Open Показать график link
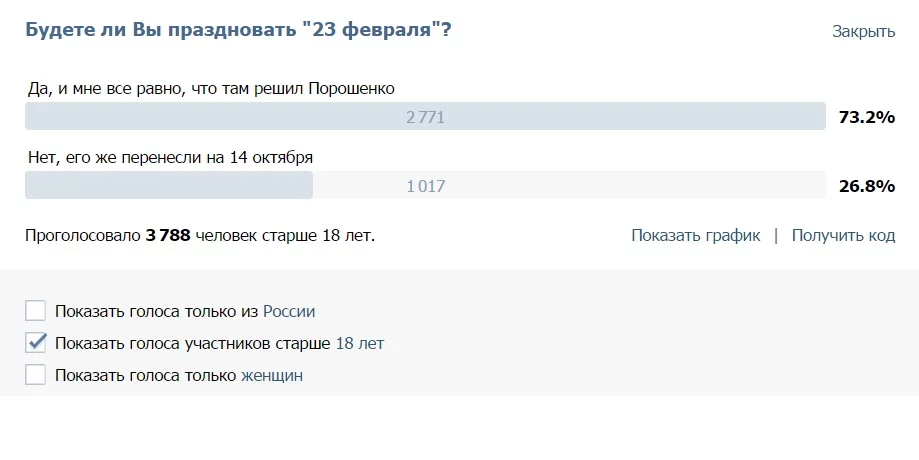Screen dimensions: 919x460 695,235
